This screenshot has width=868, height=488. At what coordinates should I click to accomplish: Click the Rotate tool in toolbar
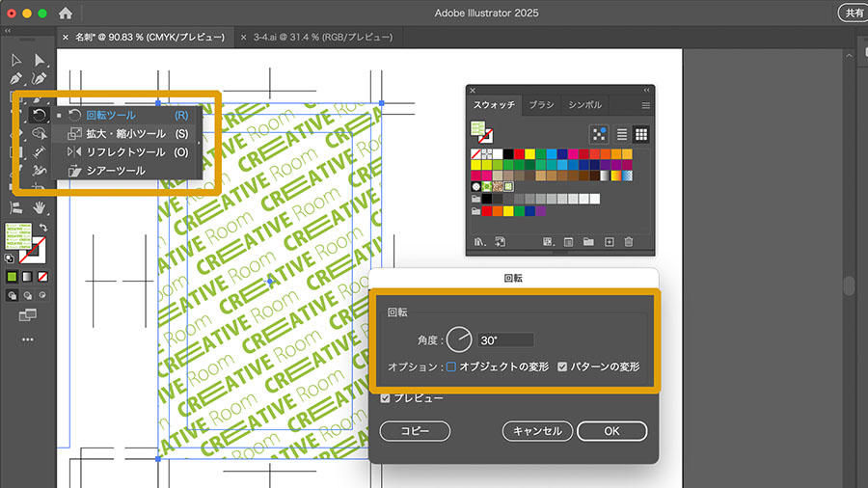tap(39, 115)
